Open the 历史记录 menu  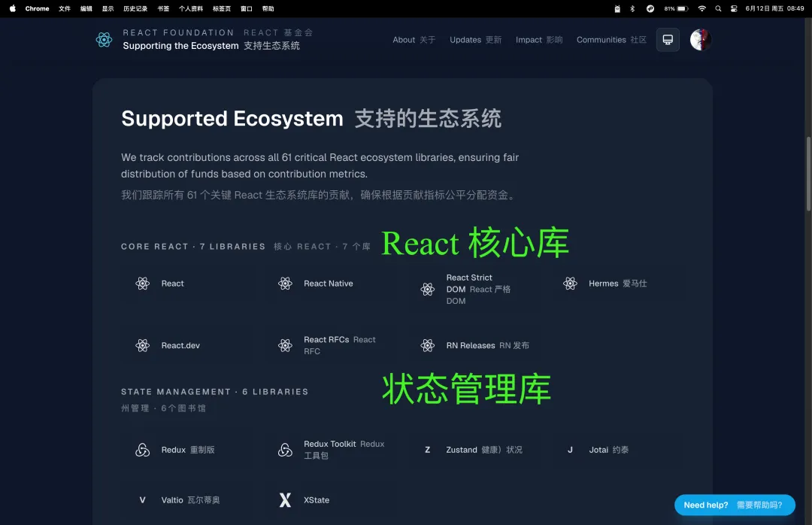pos(135,8)
